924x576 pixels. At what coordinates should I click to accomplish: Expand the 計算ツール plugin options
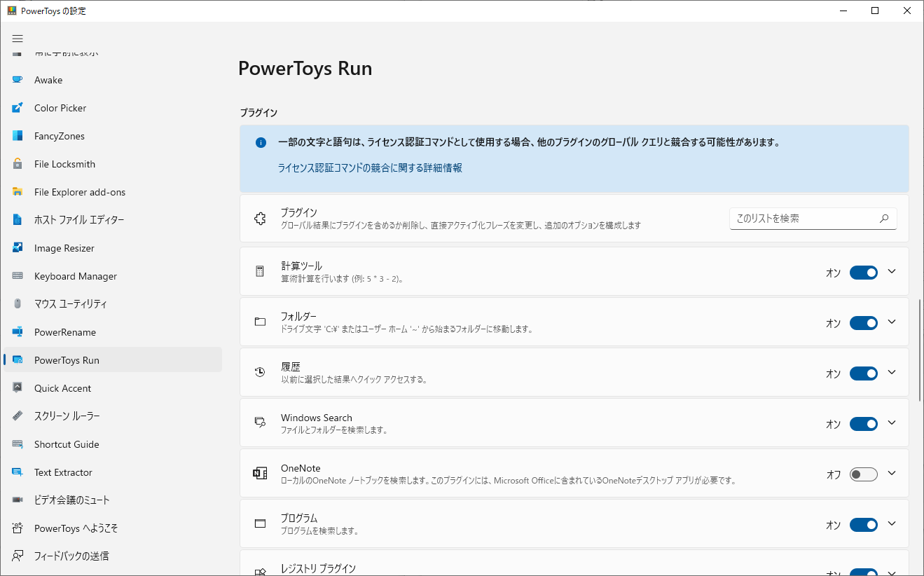click(892, 271)
